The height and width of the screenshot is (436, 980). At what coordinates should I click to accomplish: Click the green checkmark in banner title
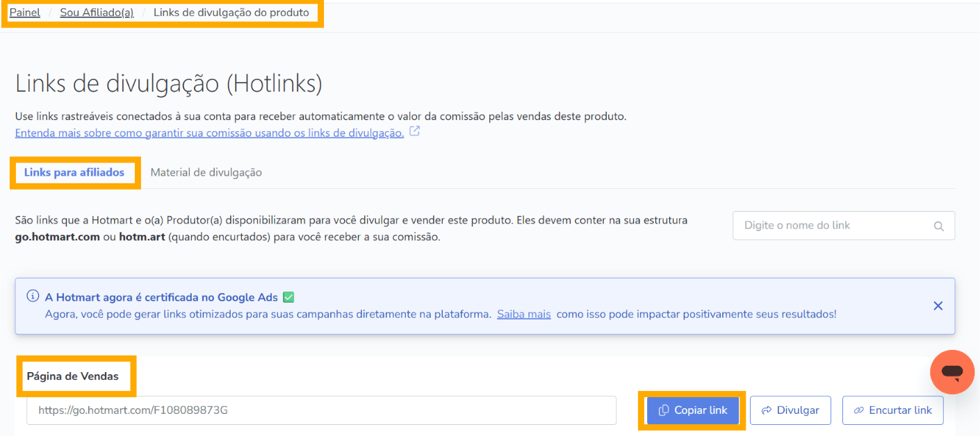point(288,297)
